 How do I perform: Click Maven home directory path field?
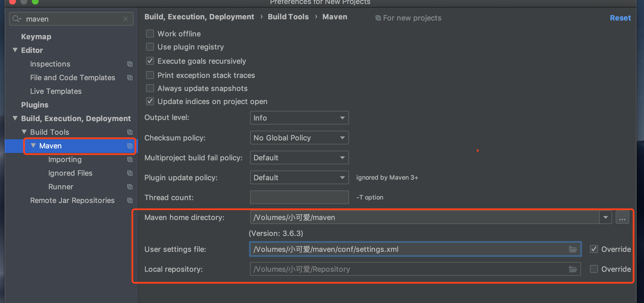[x=425, y=217]
